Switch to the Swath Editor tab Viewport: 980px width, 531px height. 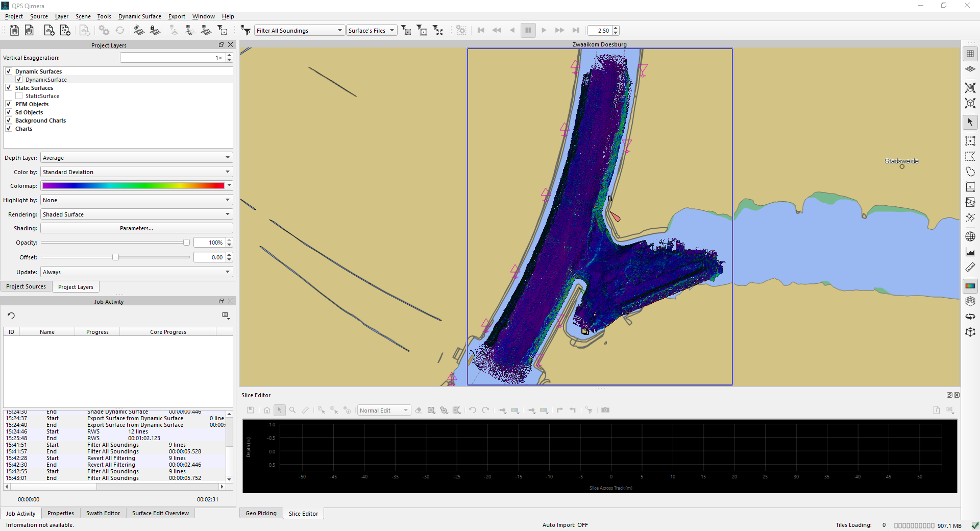(x=103, y=513)
